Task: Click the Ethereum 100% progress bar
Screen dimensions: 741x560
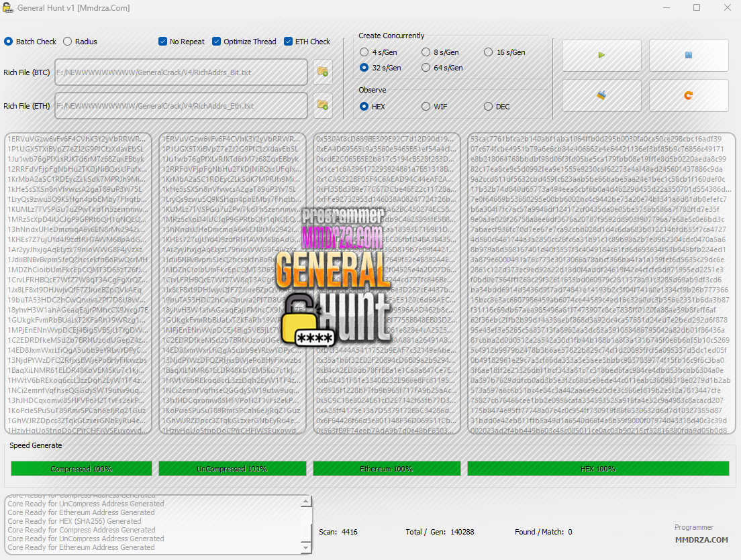Action: (x=387, y=469)
